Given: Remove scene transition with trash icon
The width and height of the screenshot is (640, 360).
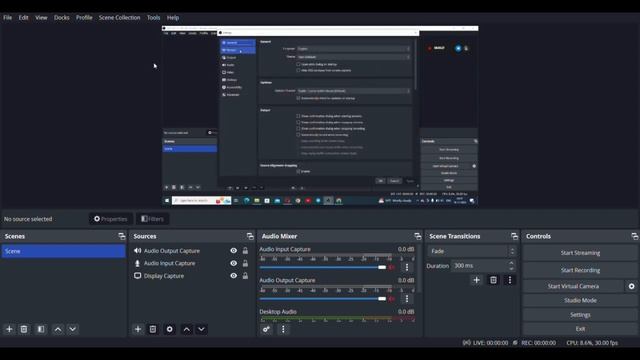Looking at the screenshot, I should [493, 280].
